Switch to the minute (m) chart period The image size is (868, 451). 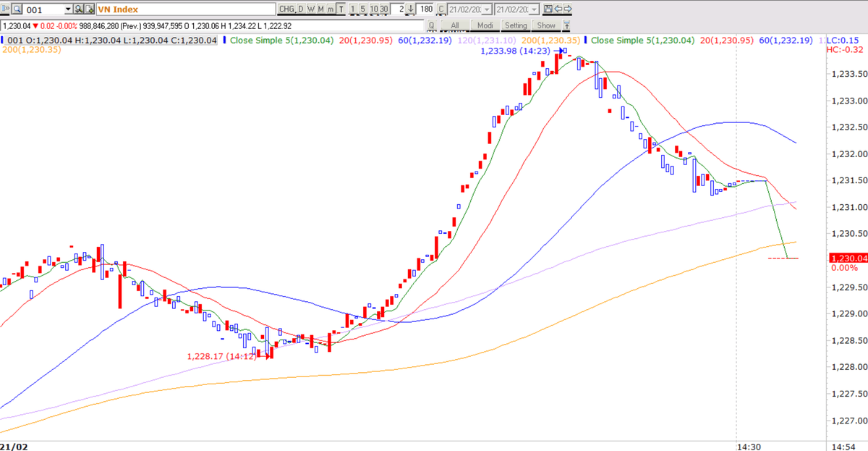pyautogui.click(x=331, y=9)
